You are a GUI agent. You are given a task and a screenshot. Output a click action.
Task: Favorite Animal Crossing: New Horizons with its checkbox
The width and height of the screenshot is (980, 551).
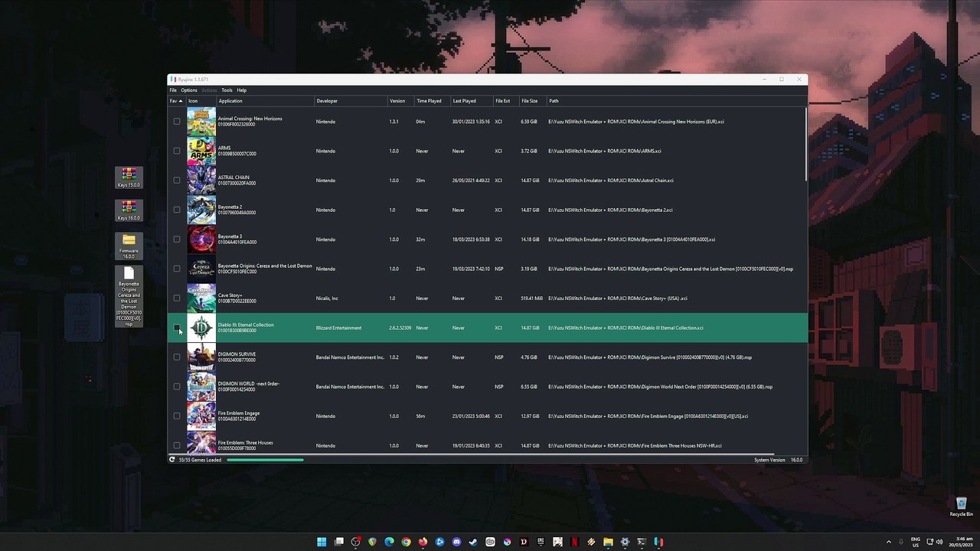177,122
